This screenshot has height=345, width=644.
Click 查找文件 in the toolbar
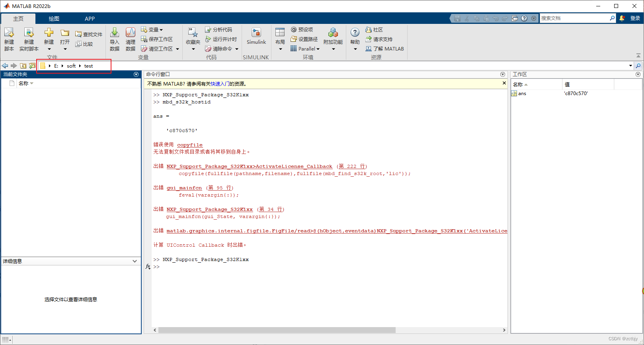[x=89, y=35]
